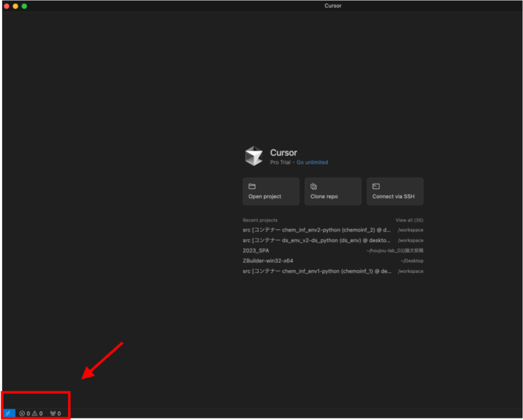The width and height of the screenshot is (523, 420).
Task: Open View all (35) recent projects
Action: tap(409, 220)
